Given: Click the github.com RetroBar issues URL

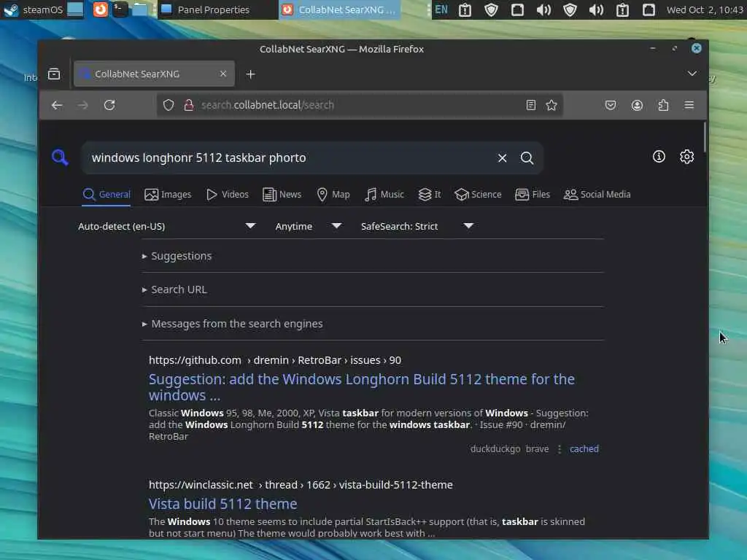Looking at the screenshot, I should tap(275, 360).
